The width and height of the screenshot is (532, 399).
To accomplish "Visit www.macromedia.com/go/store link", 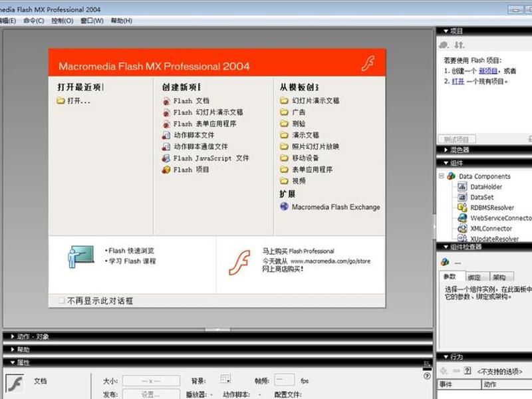I will 331,261.
